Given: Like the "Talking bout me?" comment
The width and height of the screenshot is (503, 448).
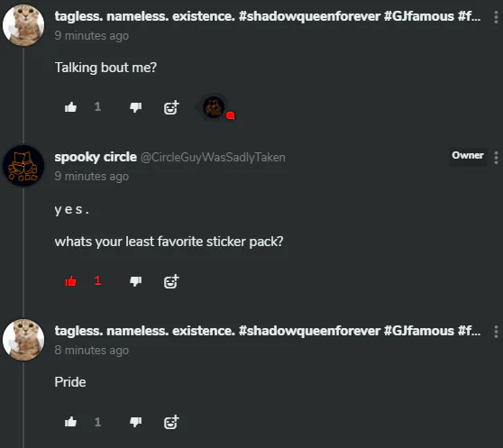Looking at the screenshot, I should tap(70, 107).
